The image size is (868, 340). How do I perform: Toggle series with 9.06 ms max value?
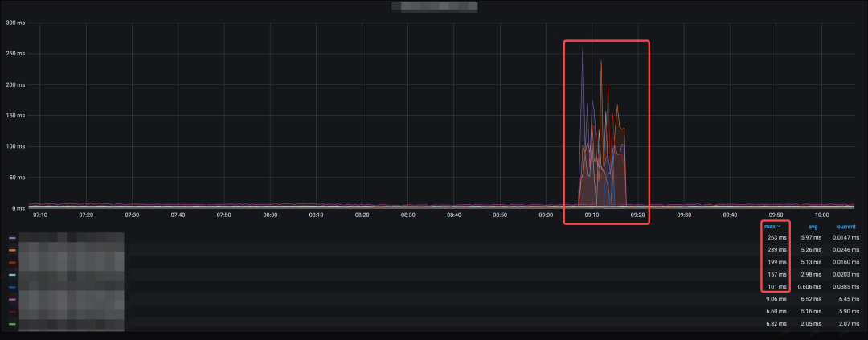tap(71, 299)
